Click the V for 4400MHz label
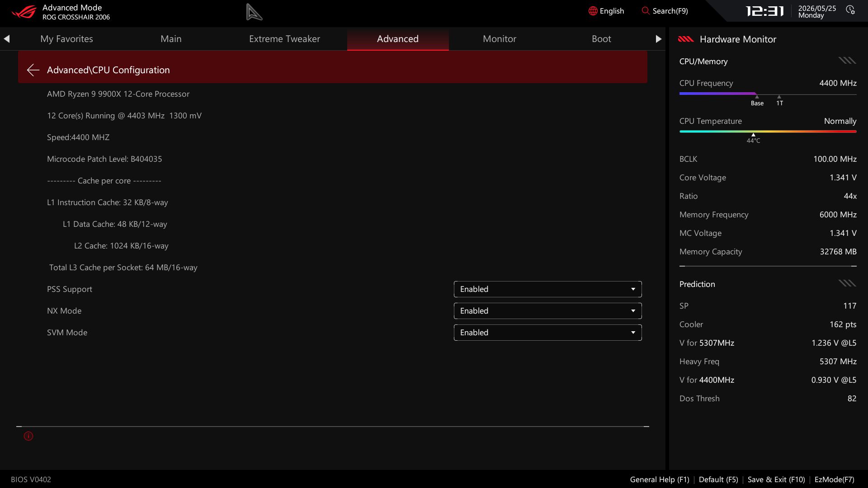Image resolution: width=868 pixels, height=488 pixels. click(707, 380)
